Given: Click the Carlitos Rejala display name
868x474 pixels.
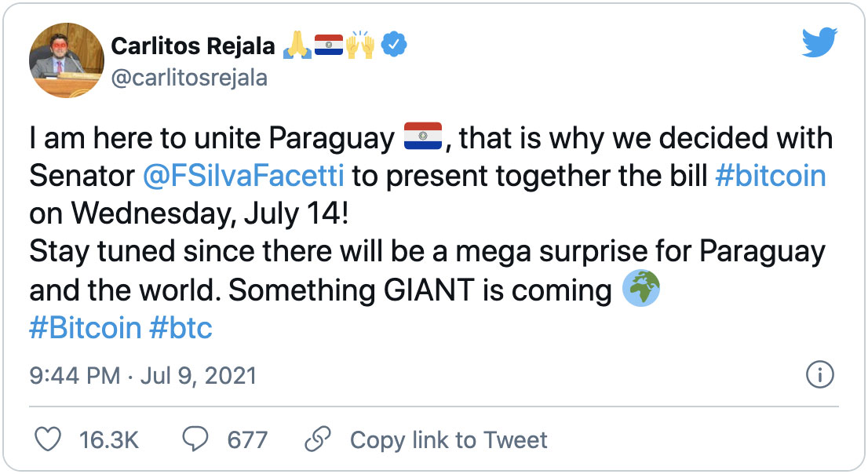Looking at the screenshot, I should (x=193, y=47).
